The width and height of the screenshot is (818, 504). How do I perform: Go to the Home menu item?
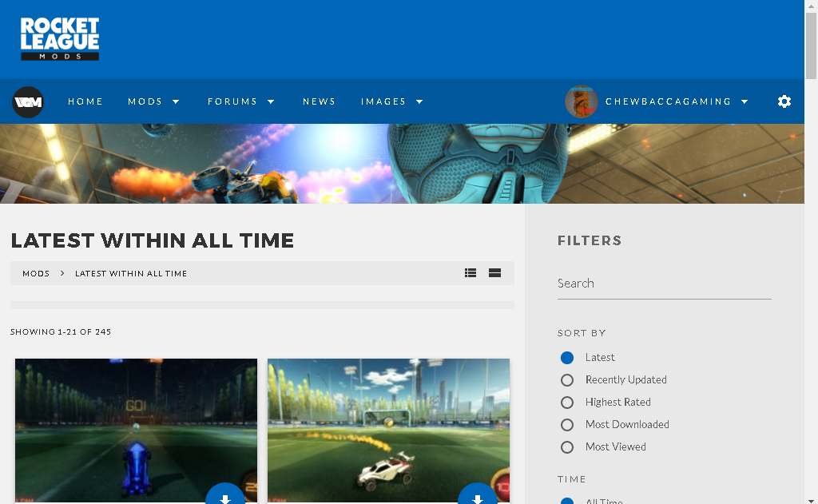(x=85, y=101)
